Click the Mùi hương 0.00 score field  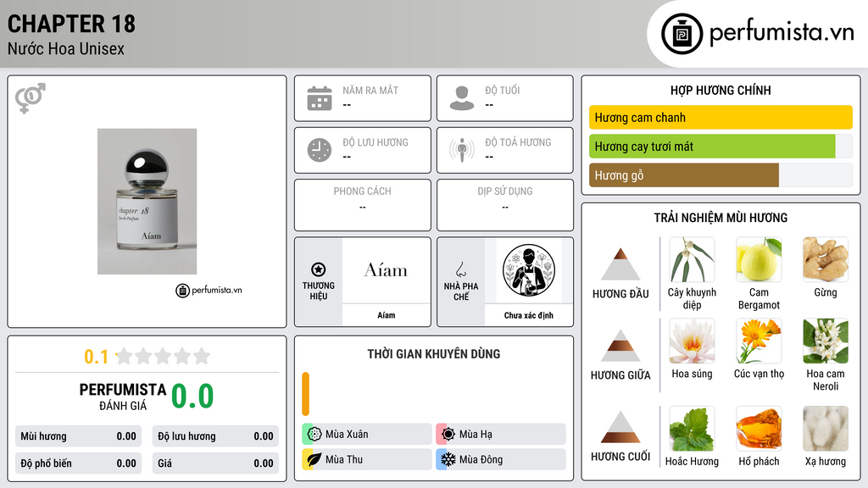[78, 436]
